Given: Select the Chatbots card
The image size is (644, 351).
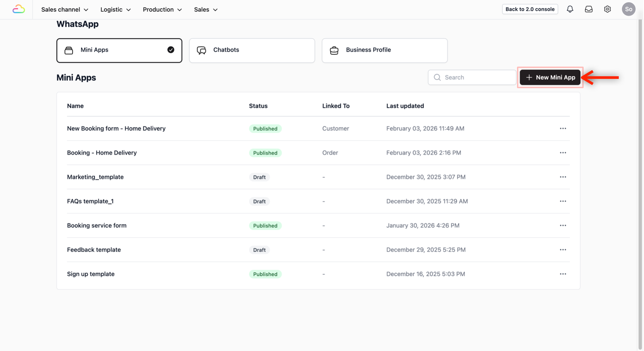Looking at the screenshot, I should (x=252, y=50).
